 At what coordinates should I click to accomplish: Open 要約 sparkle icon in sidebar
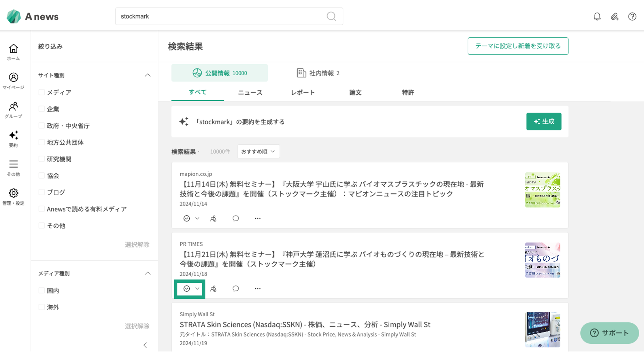(x=13, y=139)
